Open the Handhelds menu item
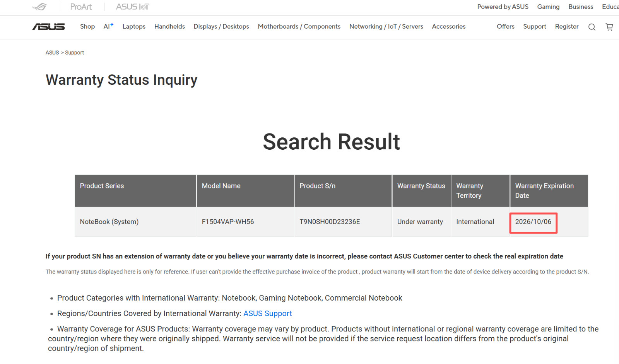Viewport: 619px width, 364px height. 169,26
